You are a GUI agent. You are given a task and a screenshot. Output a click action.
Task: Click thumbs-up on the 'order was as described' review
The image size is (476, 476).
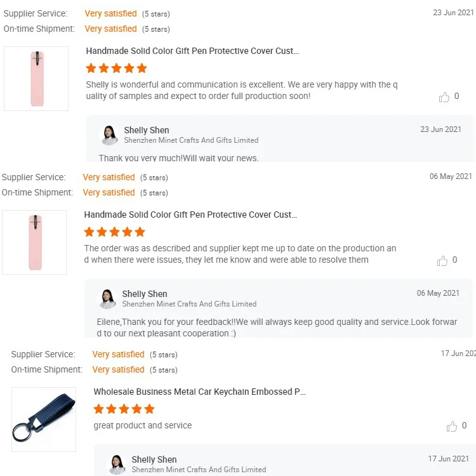(x=442, y=261)
